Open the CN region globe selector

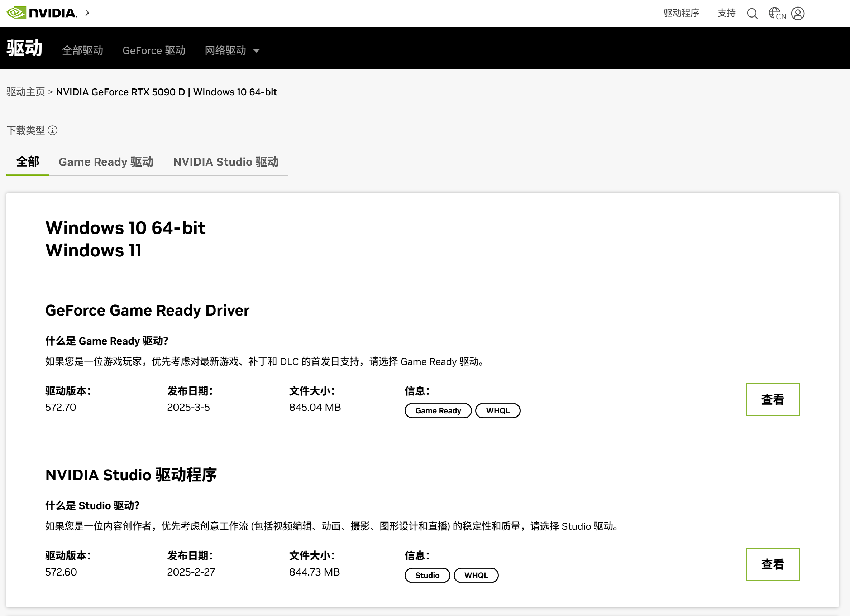click(x=777, y=14)
